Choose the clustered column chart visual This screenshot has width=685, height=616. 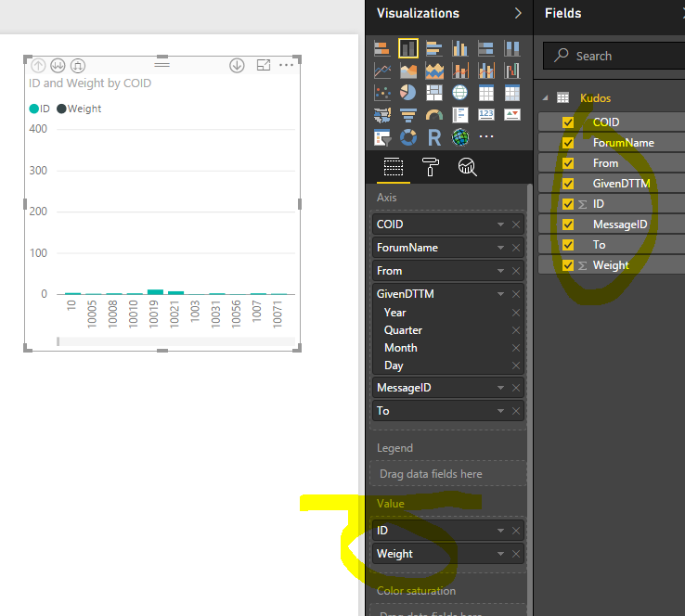[x=459, y=48]
